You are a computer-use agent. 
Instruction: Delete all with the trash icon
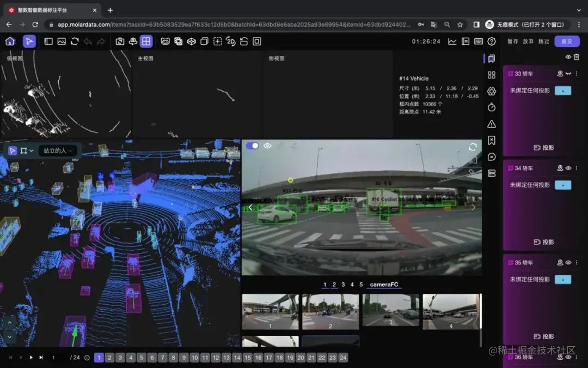(577, 57)
